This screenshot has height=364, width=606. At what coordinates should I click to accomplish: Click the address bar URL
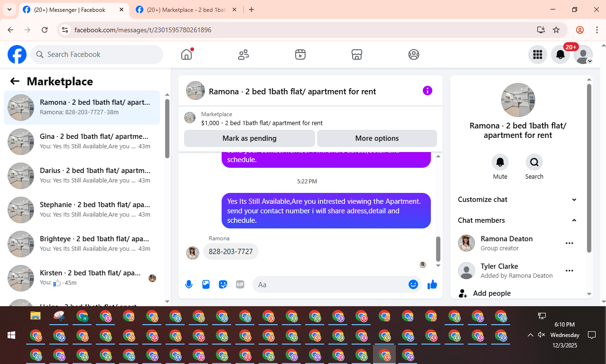pos(143,30)
